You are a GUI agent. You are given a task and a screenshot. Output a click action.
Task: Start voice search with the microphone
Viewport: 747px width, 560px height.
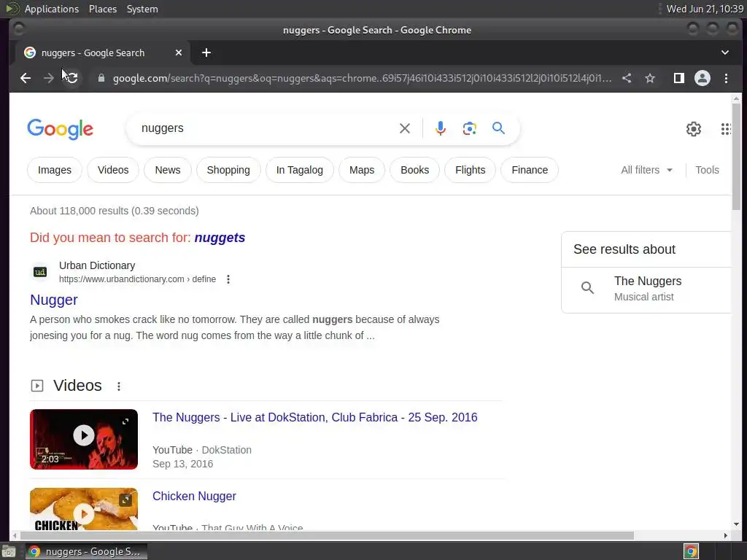[x=441, y=128]
